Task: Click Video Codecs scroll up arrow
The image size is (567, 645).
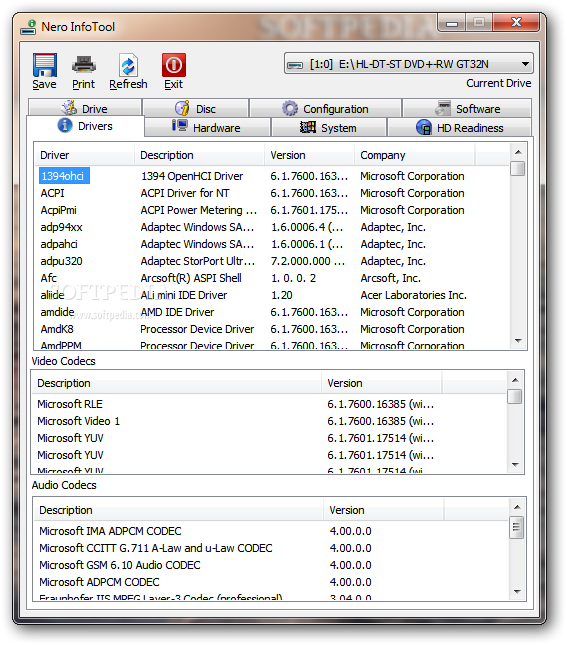Action: pos(515,380)
